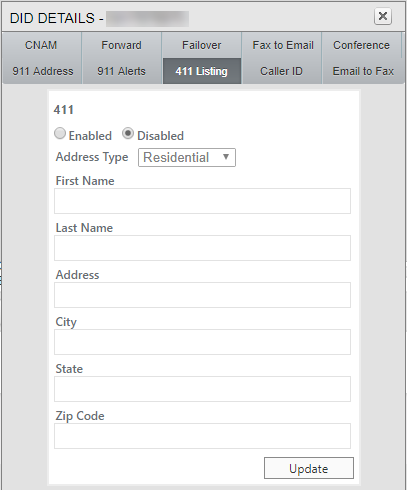Switch to the Email to Fax tab

click(363, 71)
